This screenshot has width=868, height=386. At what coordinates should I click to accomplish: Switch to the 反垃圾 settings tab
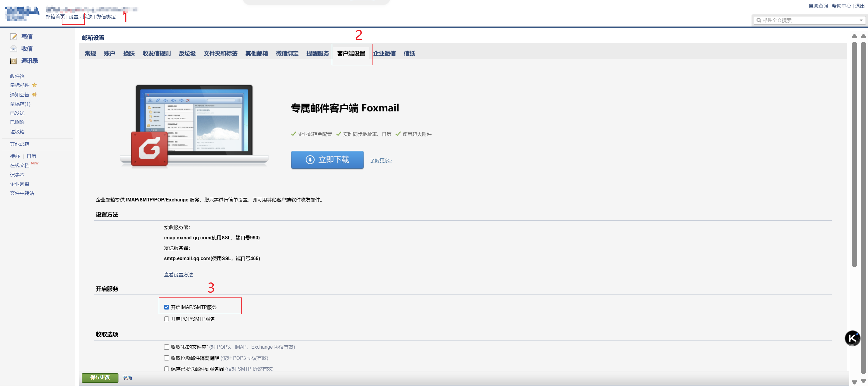coord(187,54)
